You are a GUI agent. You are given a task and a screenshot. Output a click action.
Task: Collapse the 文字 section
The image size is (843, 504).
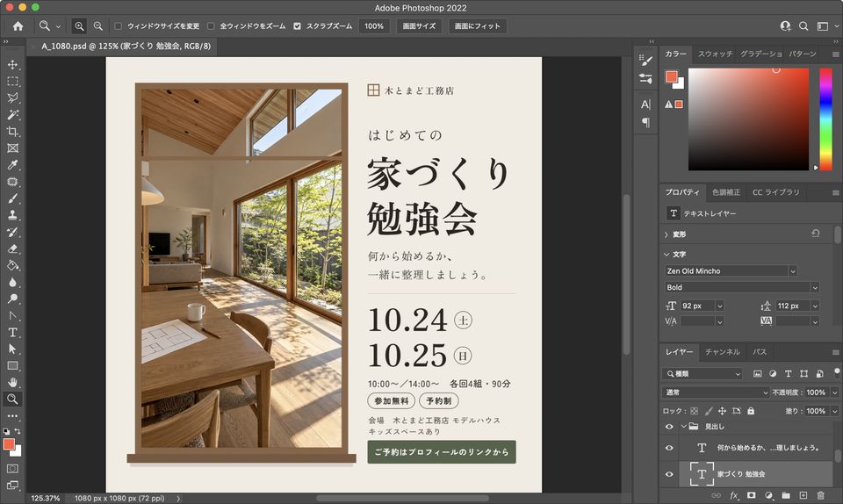(x=666, y=254)
